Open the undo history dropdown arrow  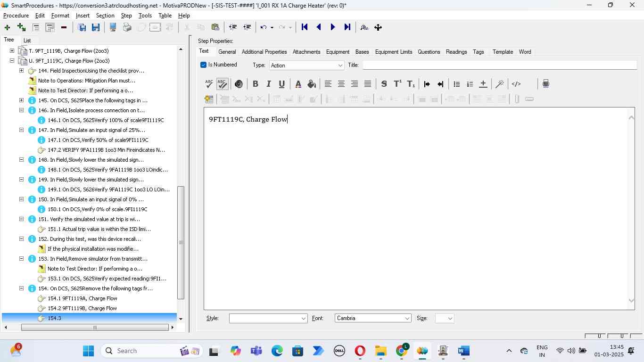point(272,27)
